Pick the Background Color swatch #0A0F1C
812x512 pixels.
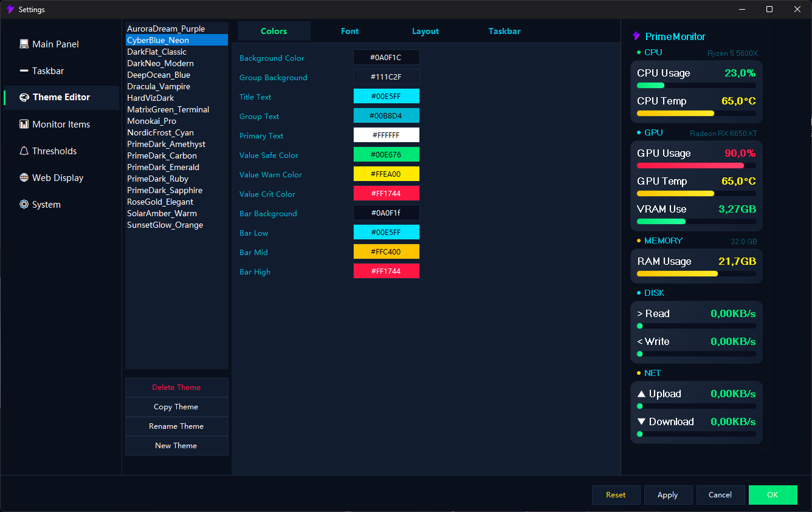[386, 58]
